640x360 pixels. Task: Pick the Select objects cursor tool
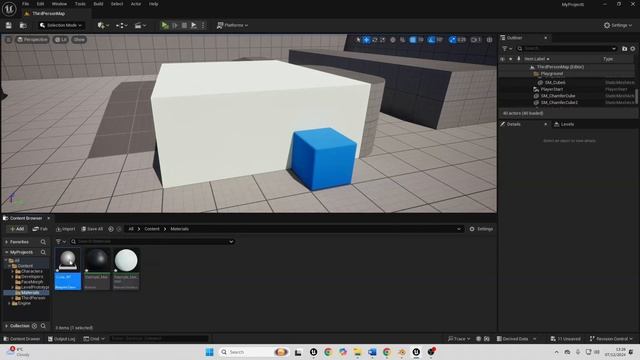[x=358, y=40]
